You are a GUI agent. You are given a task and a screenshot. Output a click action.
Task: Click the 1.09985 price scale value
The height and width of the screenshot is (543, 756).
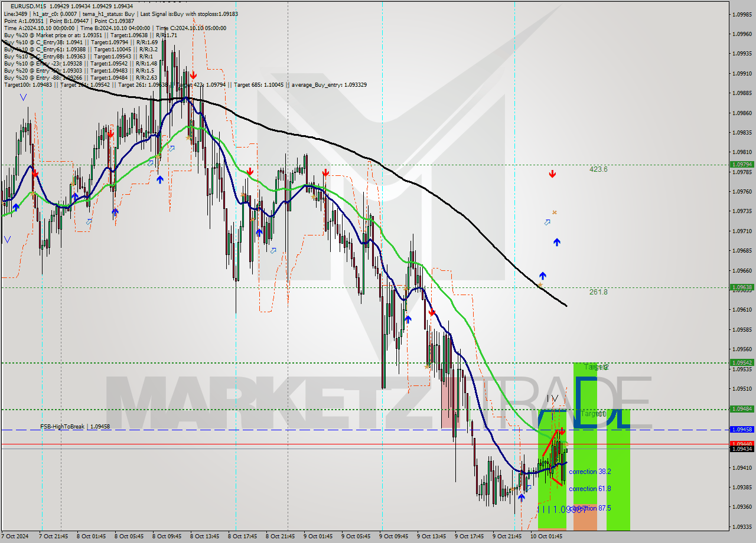(742, 14)
